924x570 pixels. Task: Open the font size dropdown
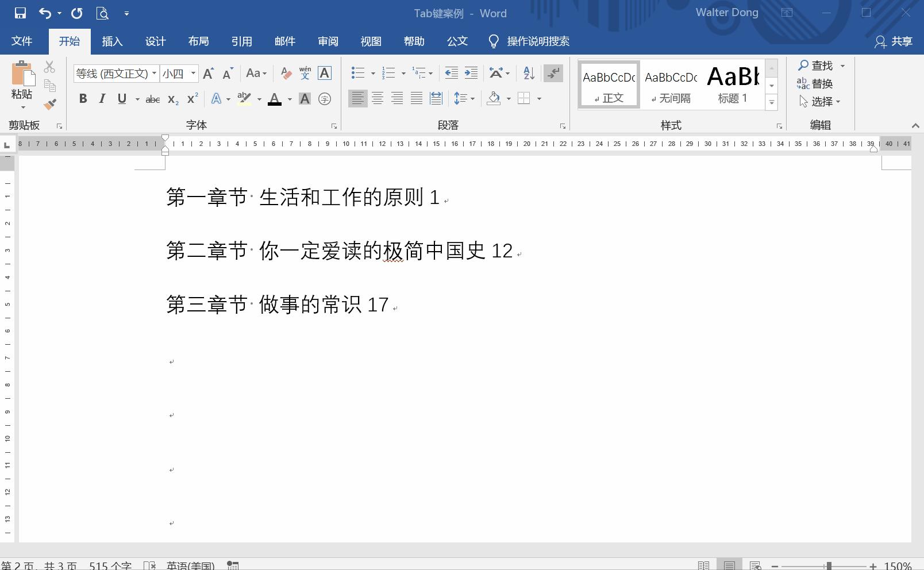[x=192, y=74]
